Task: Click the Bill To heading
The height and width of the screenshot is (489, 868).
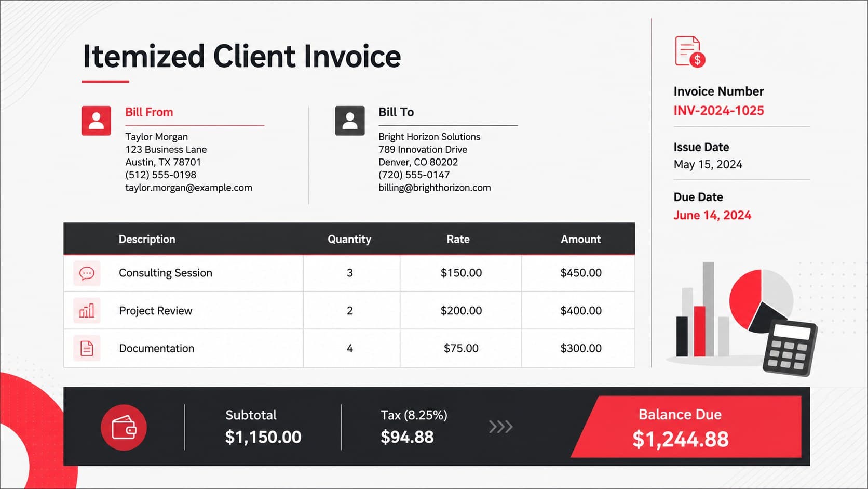Action: pyautogui.click(x=396, y=112)
